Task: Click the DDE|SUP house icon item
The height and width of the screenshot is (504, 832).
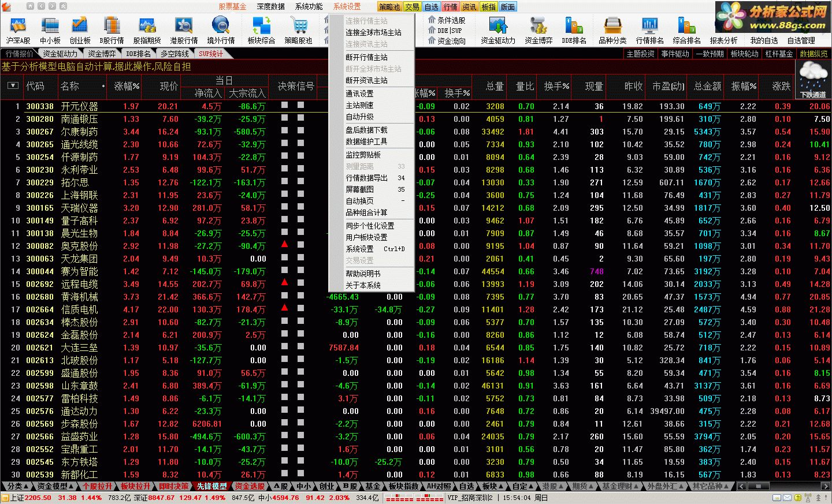Action: pos(445,31)
